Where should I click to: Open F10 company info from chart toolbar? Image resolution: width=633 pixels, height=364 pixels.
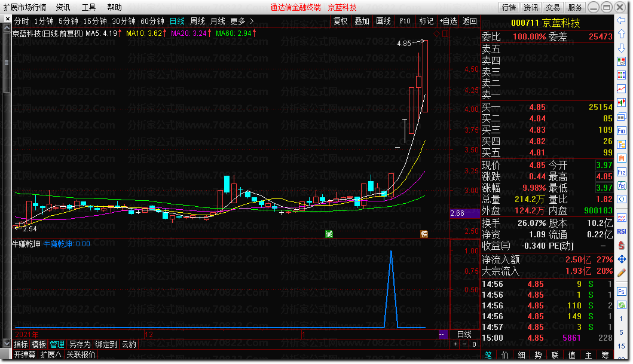point(405,22)
